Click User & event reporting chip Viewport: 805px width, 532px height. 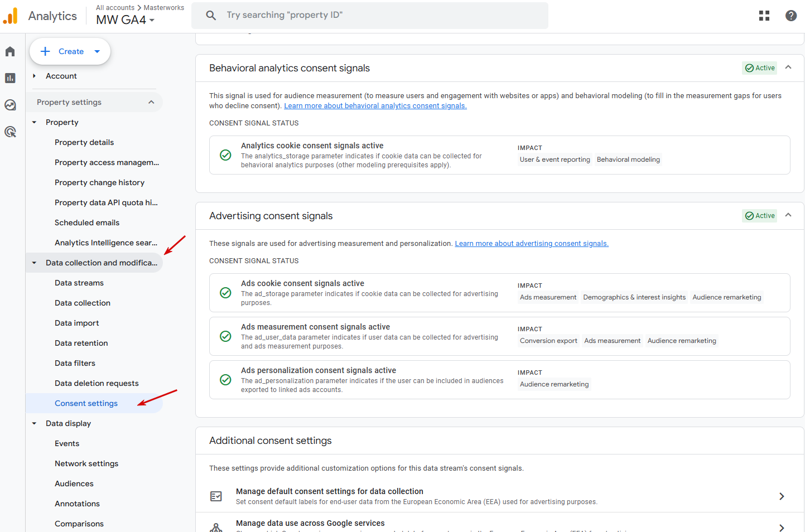pos(555,159)
